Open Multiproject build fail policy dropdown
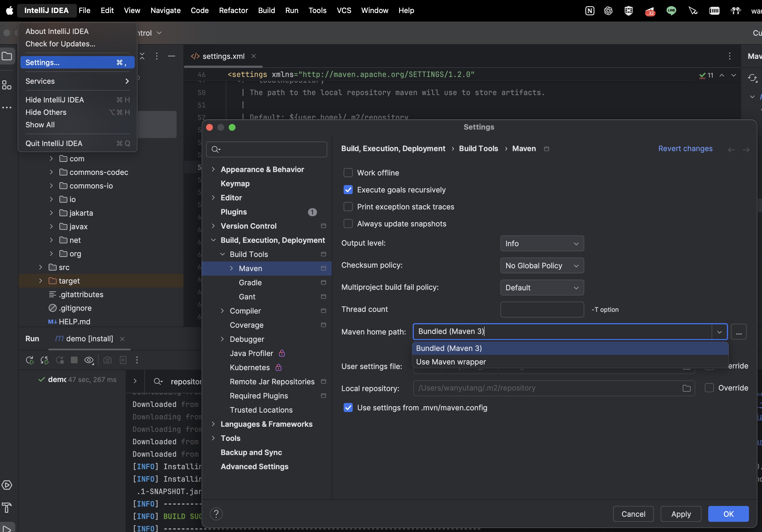This screenshot has width=762, height=532. (542, 288)
